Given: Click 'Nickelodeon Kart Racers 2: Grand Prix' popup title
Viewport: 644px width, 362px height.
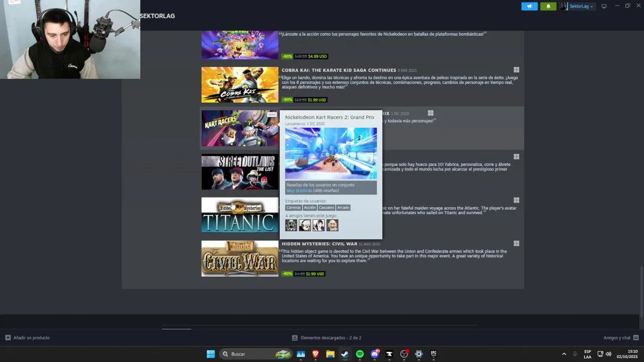Looking at the screenshot, I should pyautogui.click(x=330, y=117).
